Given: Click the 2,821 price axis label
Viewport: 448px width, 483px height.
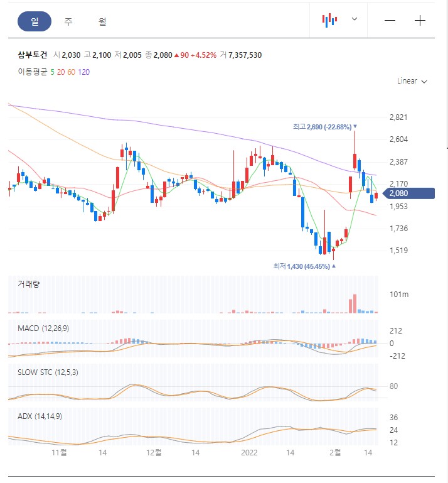Looking at the screenshot, I should [x=398, y=117].
